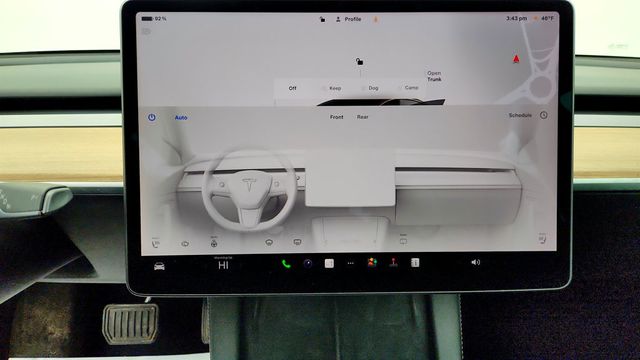Toggle the passenger seat heater icon
This screenshot has height=360, width=640.
click(542, 238)
